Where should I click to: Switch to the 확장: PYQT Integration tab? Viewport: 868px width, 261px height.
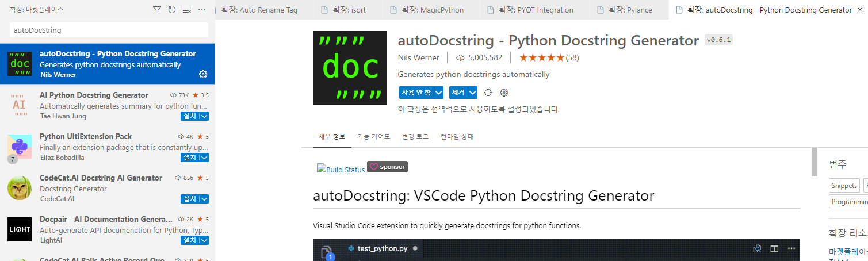click(x=536, y=10)
